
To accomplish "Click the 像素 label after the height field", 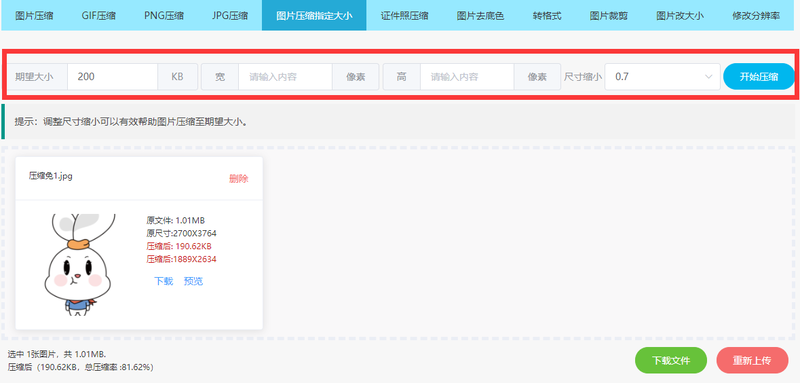I will coord(537,77).
